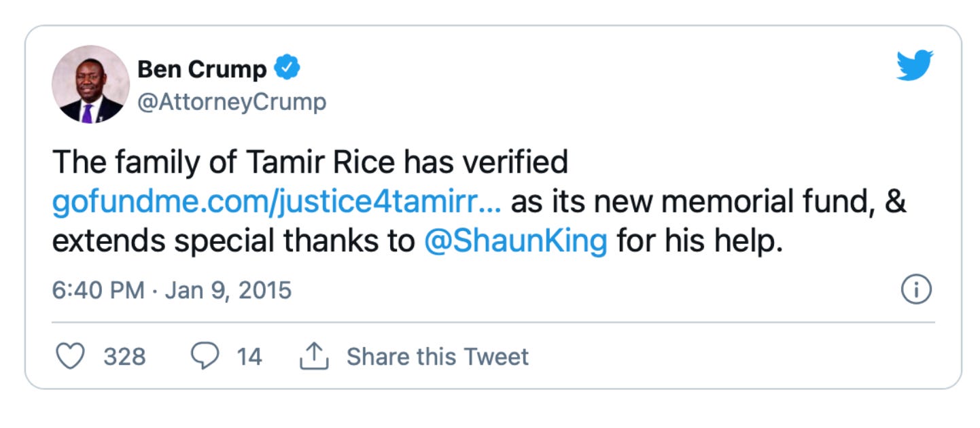Click the 6:40 PM time text
The height and width of the screenshot is (428, 980).
[x=98, y=291]
